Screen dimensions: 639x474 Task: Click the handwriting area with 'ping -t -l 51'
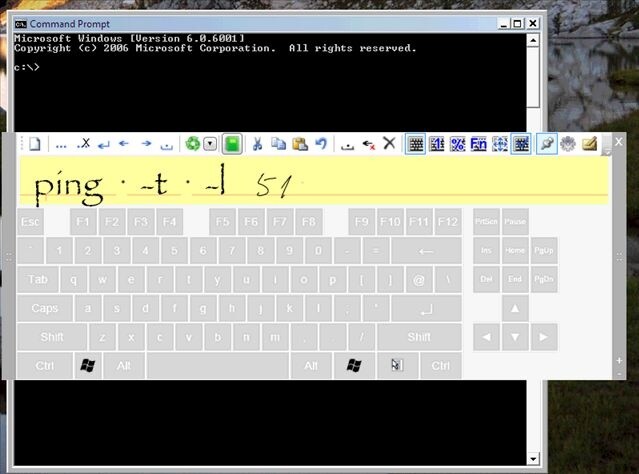314,180
